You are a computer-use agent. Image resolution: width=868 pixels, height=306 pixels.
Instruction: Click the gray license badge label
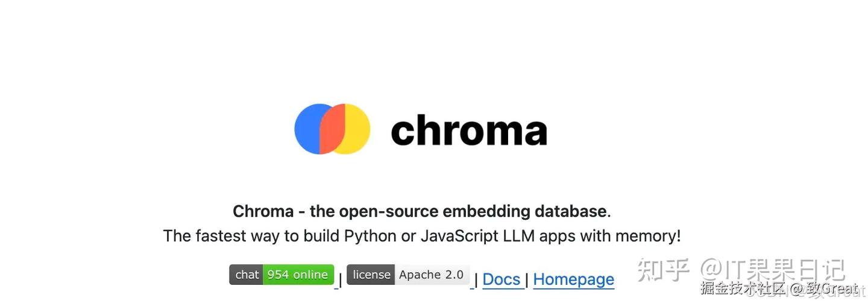pyautogui.click(x=371, y=275)
